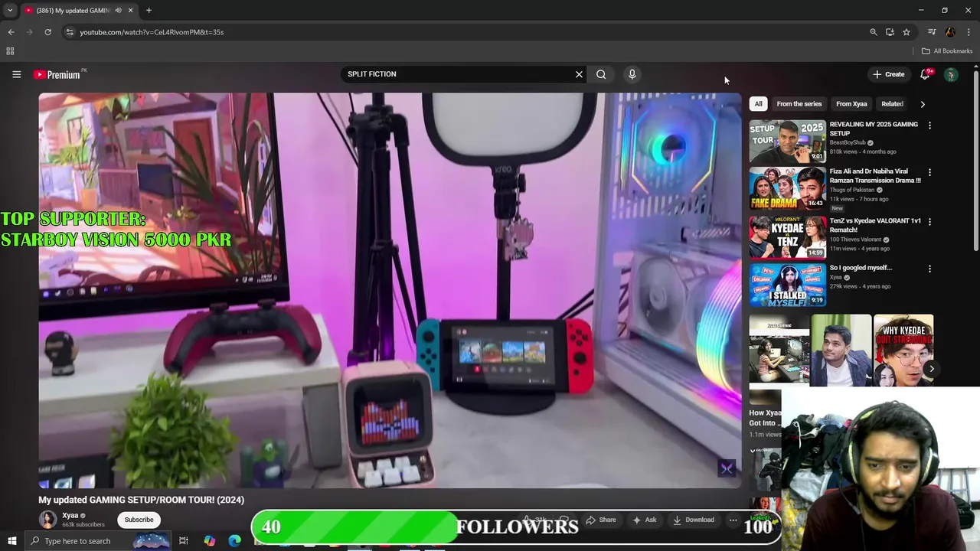
Task: Open more actions three-dot menu under video
Action: click(x=733, y=520)
